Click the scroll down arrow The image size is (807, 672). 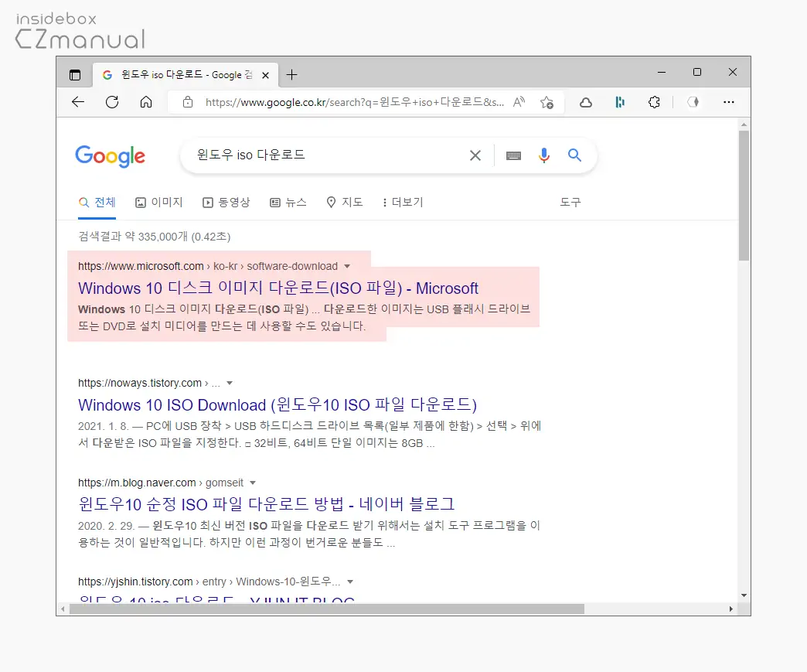[x=744, y=595]
